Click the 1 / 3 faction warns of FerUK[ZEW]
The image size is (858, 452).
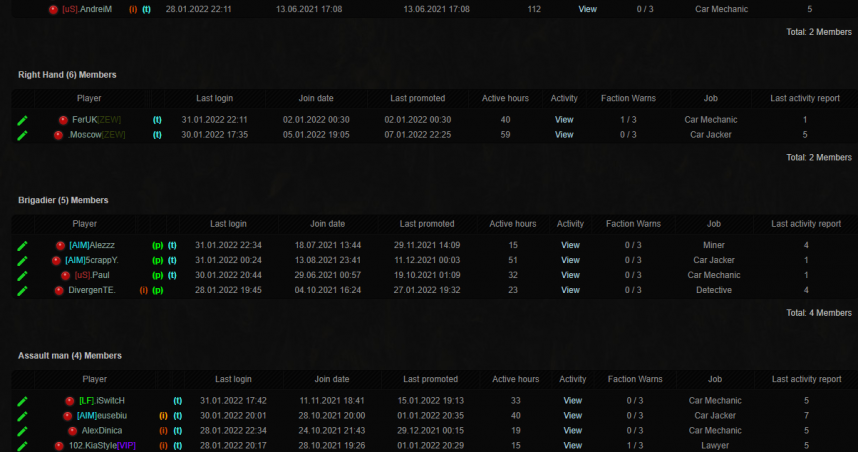[628, 120]
